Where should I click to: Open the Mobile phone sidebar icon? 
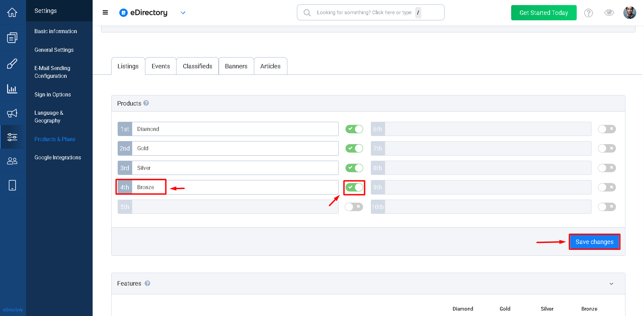pos(12,185)
